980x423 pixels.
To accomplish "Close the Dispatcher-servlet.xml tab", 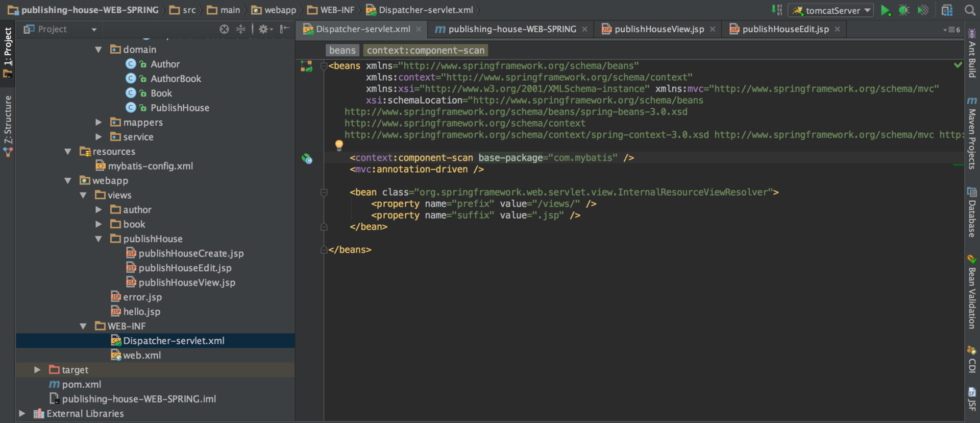I will point(419,30).
